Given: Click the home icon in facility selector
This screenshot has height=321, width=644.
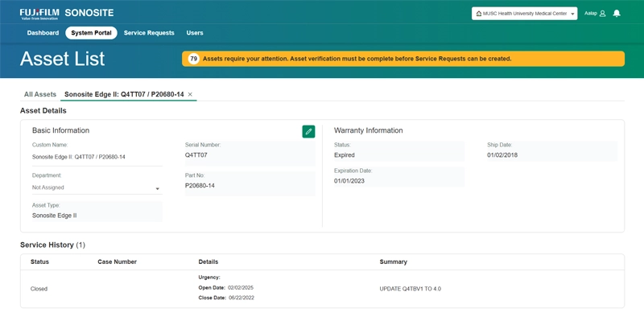Looking at the screenshot, I should click(x=478, y=14).
